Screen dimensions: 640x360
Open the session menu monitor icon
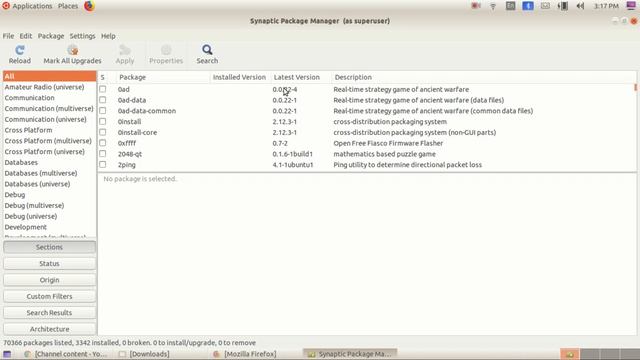(631, 6)
